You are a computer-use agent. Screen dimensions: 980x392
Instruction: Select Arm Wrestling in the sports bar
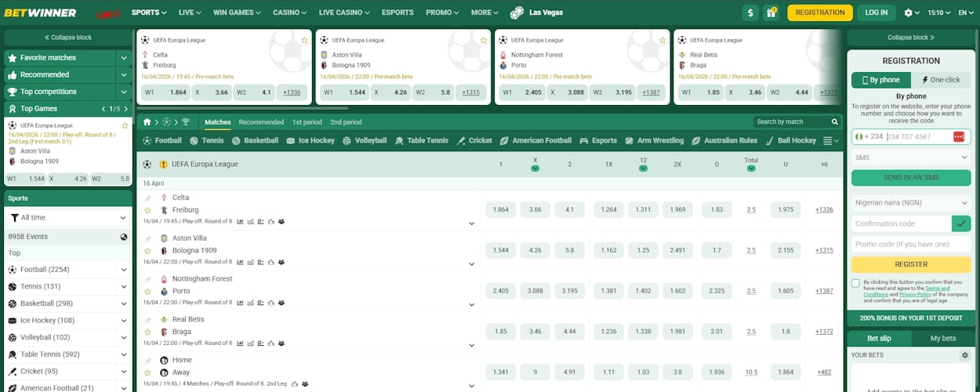(654, 140)
